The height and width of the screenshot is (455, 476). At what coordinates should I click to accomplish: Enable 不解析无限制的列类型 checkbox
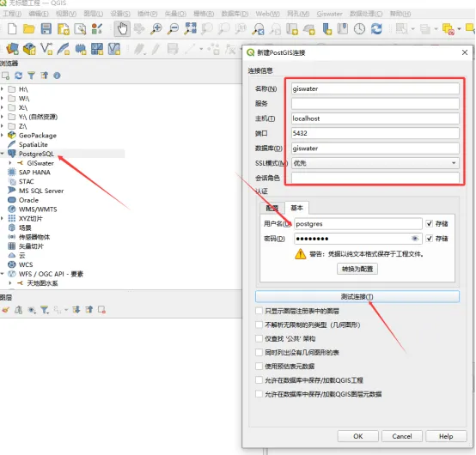click(259, 325)
